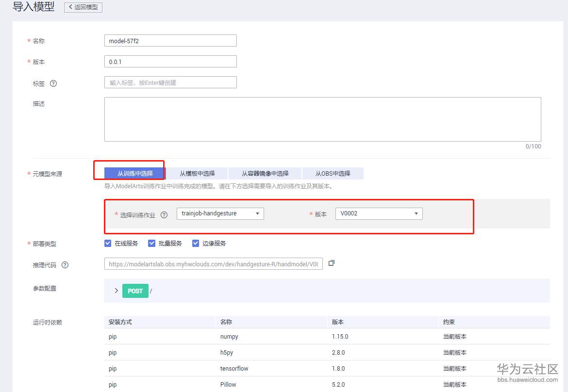This screenshot has height=392, width=568.
Task: Click the version value 1.15.0
Action: (x=340, y=337)
